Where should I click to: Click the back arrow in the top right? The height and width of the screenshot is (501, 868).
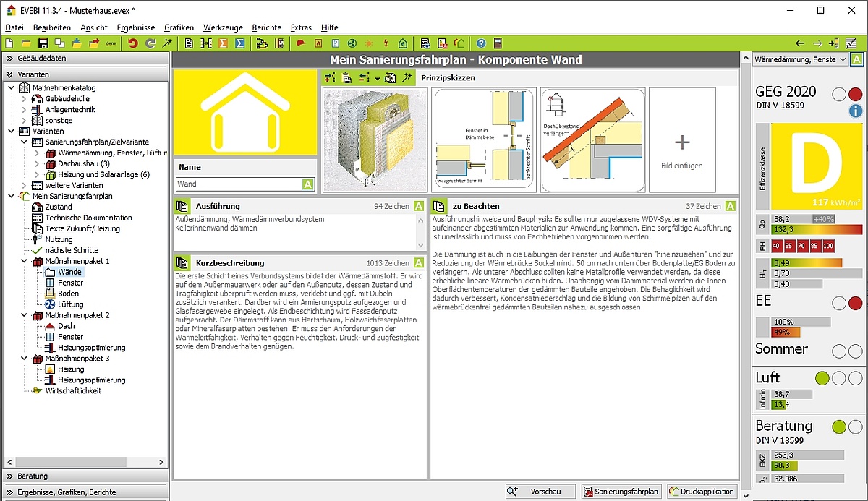pyautogui.click(x=800, y=43)
